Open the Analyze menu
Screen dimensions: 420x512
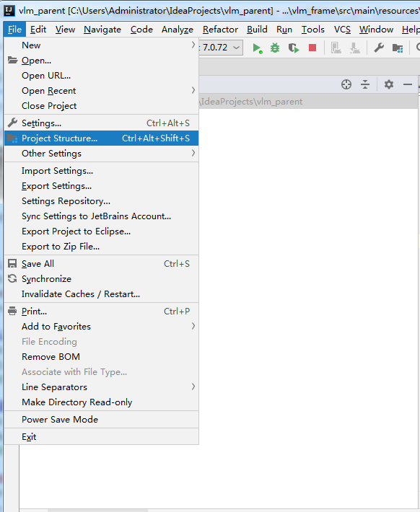[x=178, y=30]
